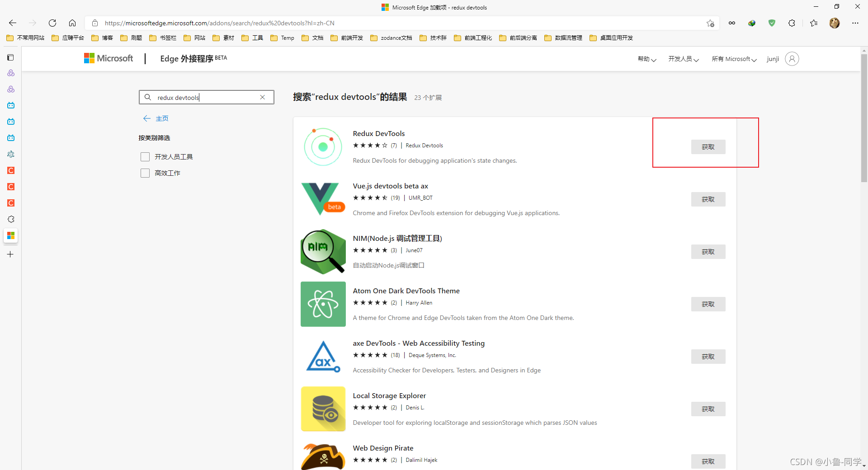Viewport: 868px width, 470px height.
Task: Open the Web Design Pirate icon
Action: [x=323, y=456]
